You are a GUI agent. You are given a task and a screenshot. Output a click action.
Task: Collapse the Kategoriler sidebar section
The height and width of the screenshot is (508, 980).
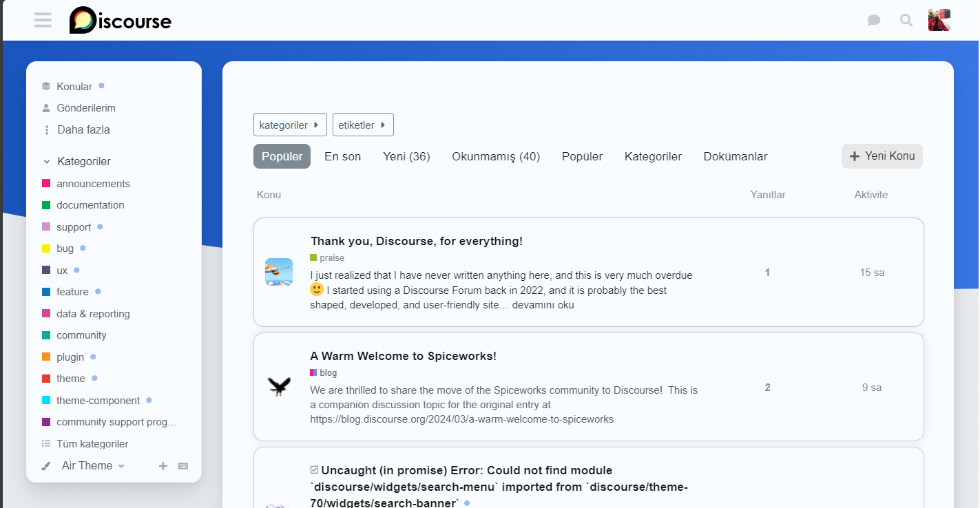[76, 162]
